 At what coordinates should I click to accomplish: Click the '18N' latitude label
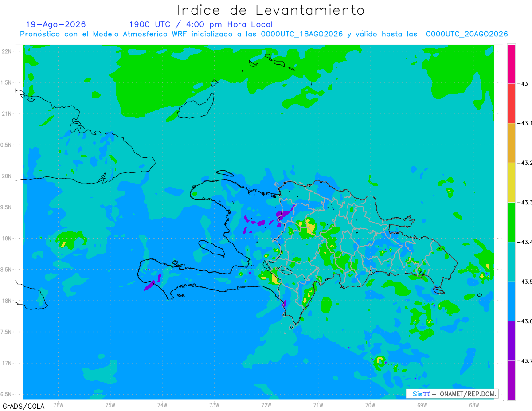[7, 301]
